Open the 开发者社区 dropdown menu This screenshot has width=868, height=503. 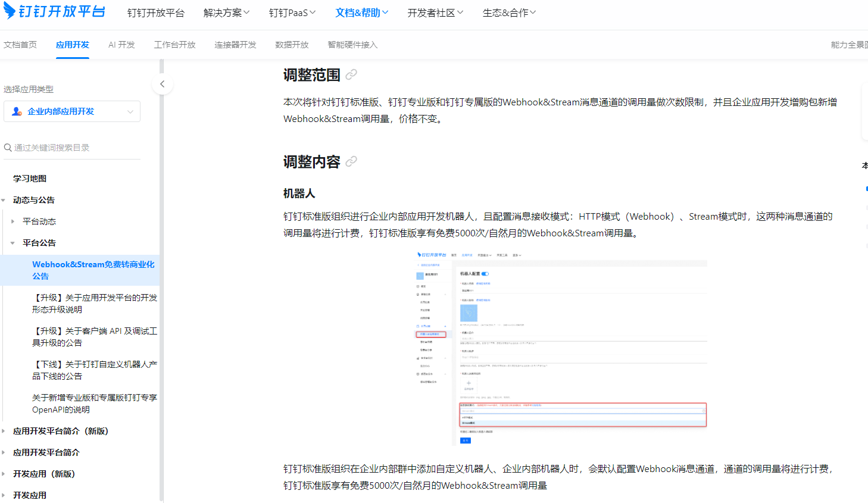point(435,13)
